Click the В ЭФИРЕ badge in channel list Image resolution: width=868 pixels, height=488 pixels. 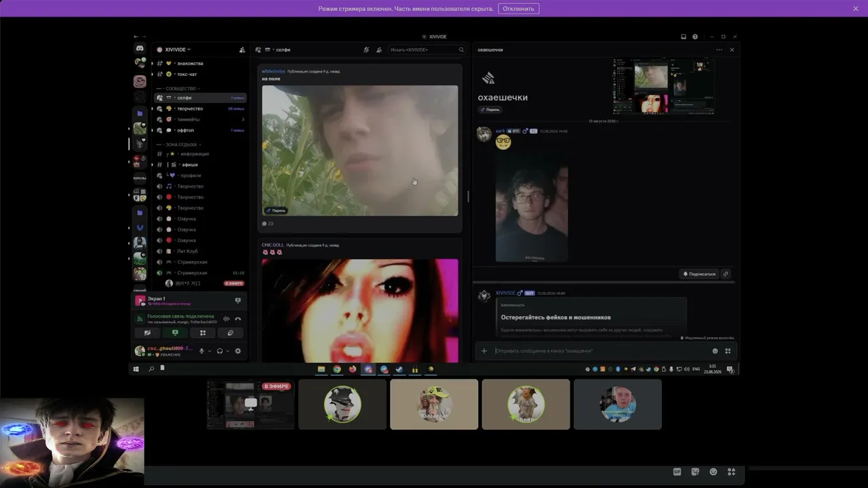pyautogui.click(x=234, y=283)
